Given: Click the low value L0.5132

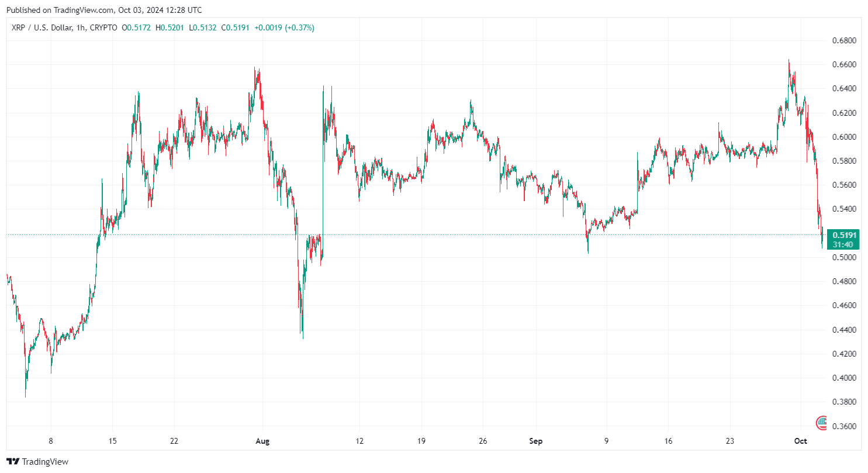Looking at the screenshot, I should pyautogui.click(x=204, y=27).
